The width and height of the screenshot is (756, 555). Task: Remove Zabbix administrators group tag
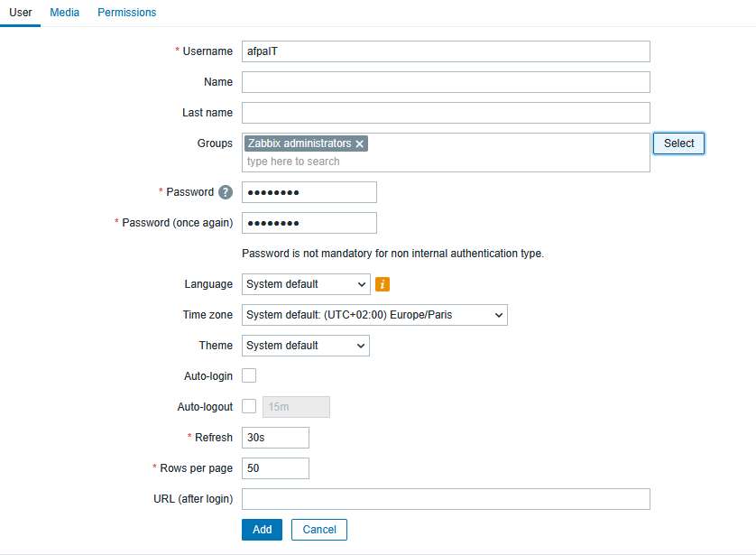click(360, 144)
